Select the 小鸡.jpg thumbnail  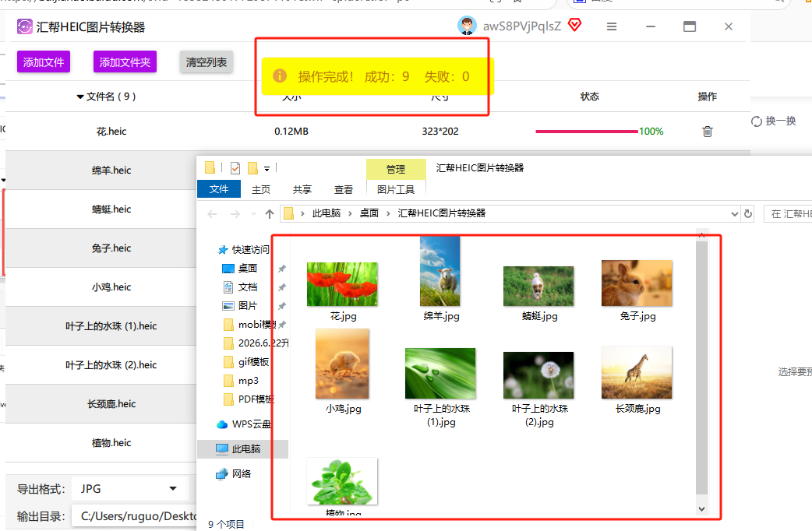click(x=342, y=364)
